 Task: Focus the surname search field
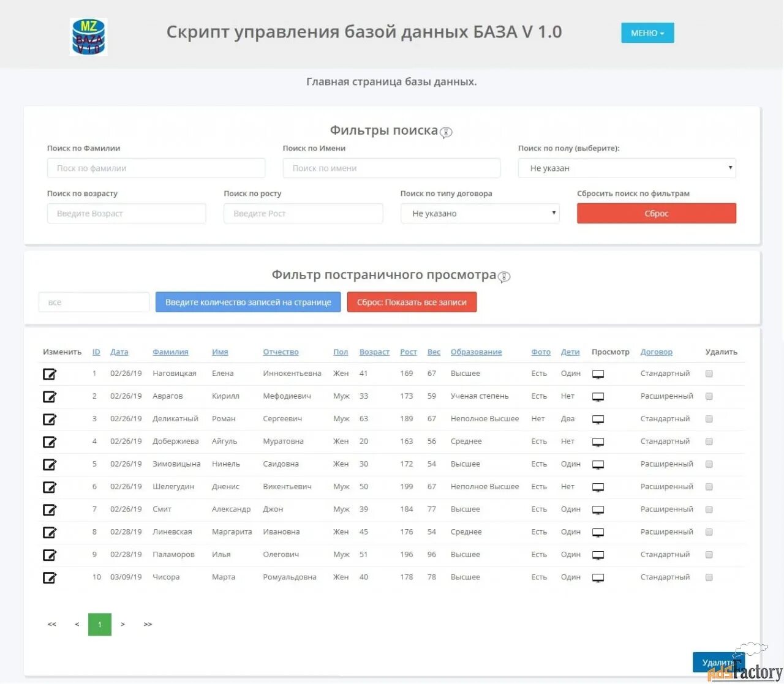point(156,168)
